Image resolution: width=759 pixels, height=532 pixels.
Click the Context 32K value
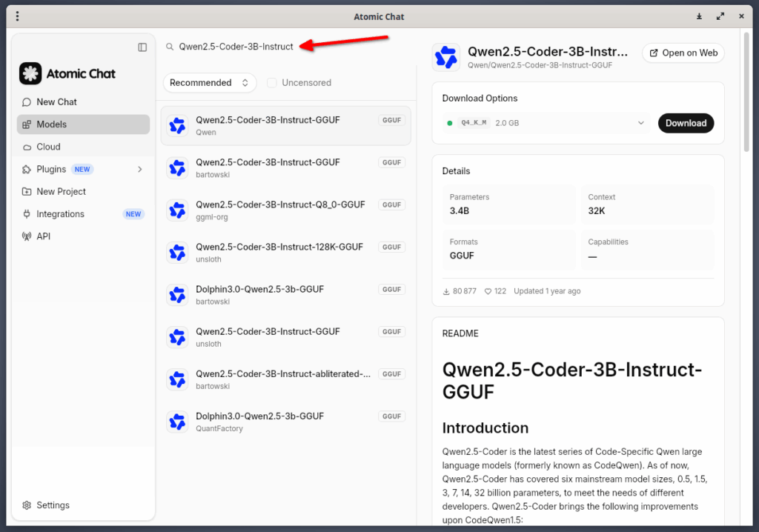[x=597, y=211]
